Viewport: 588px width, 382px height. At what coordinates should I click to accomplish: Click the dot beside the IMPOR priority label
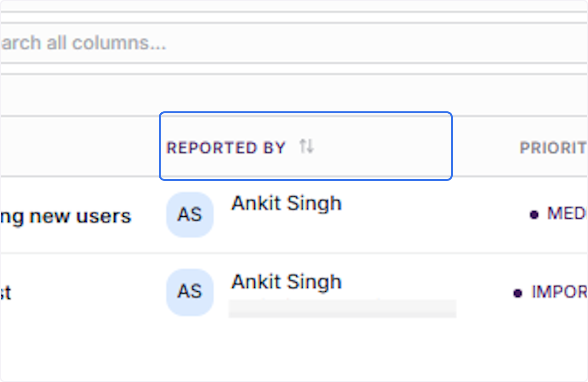click(517, 293)
